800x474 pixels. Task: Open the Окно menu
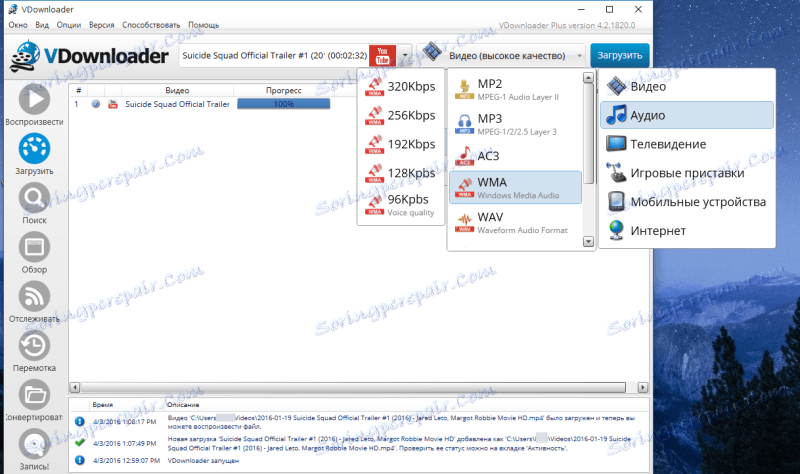pyautogui.click(x=18, y=24)
